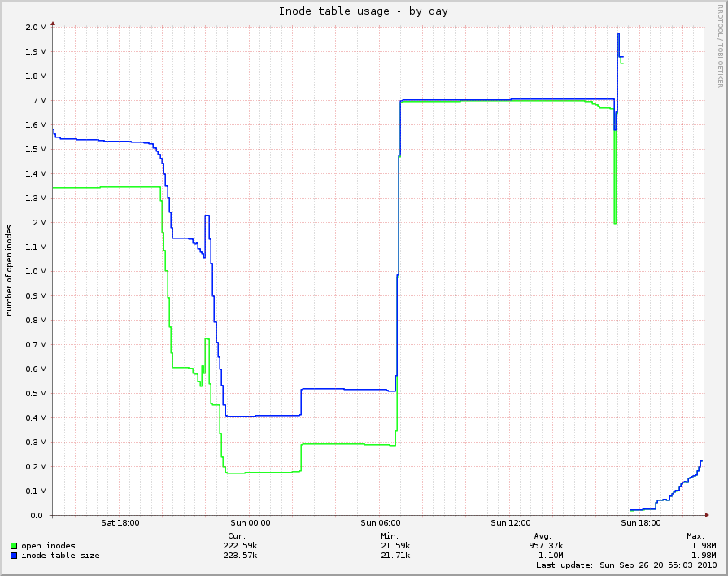The height and width of the screenshot is (576, 728).
Task: Click the minimum value 21.71k
Action: coord(395,556)
